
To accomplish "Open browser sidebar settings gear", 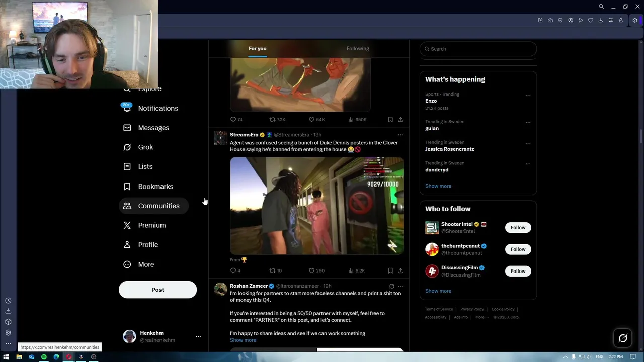I will coord(8,333).
